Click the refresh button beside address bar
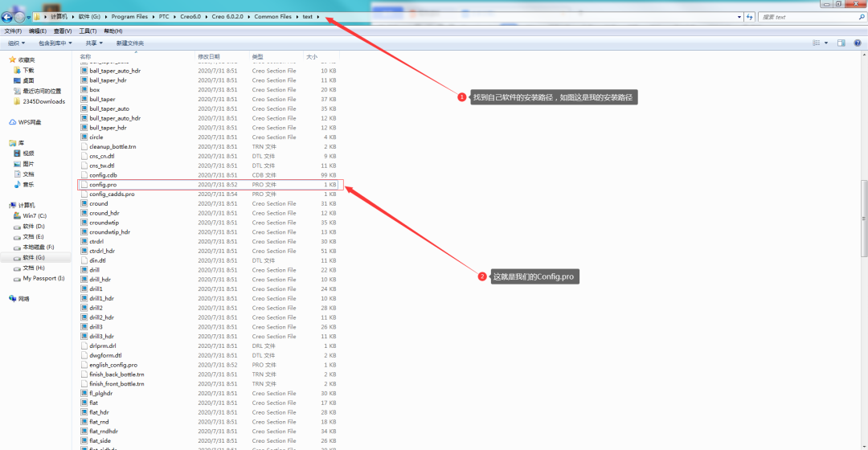The image size is (868, 450). coord(750,17)
